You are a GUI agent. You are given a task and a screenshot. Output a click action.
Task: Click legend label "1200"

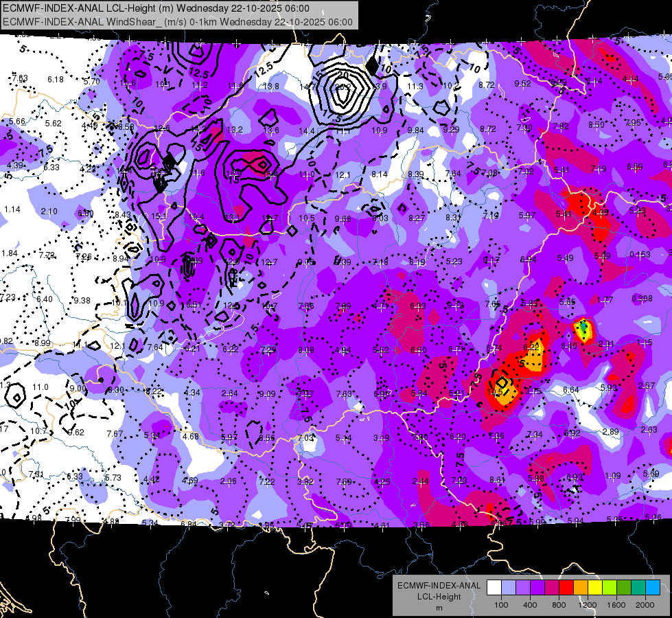587,605
